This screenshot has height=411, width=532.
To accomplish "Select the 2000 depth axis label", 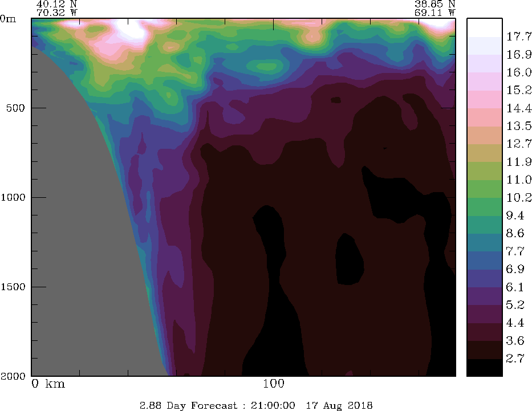I will pyautogui.click(x=13, y=376).
